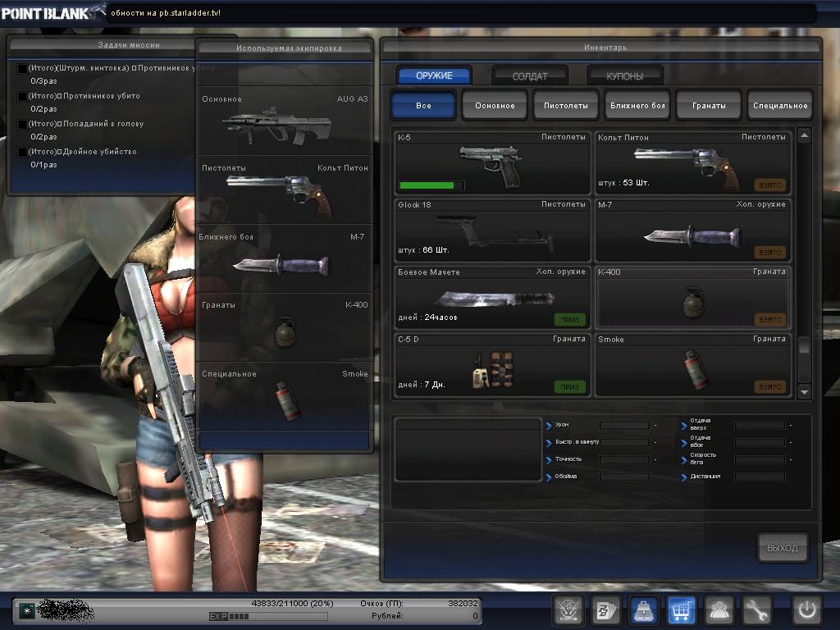Screen dimensions: 840x630
Task: Select the M-7 knife inventory card
Action: (x=692, y=231)
